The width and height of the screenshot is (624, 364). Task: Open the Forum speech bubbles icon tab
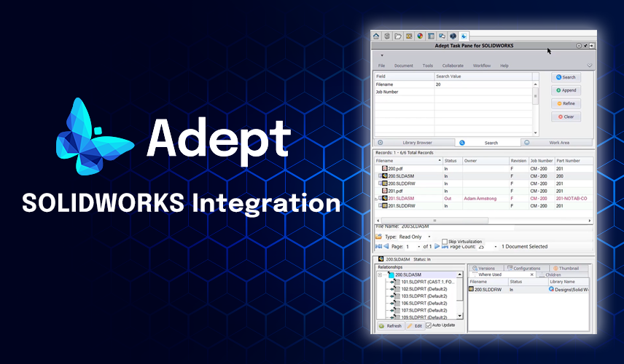pos(442,36)
